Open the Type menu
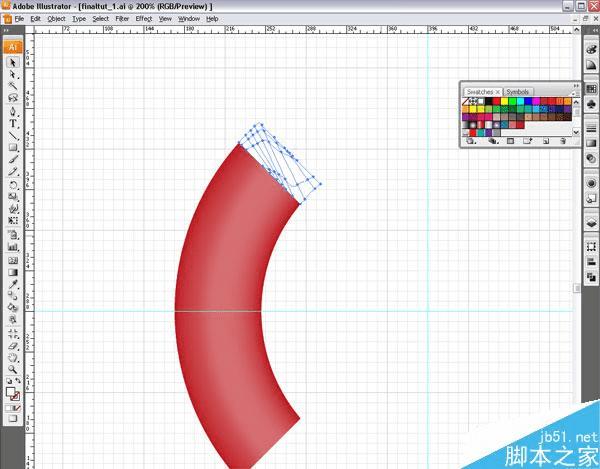The image size is (600, 469). click(x=79, y=19)
